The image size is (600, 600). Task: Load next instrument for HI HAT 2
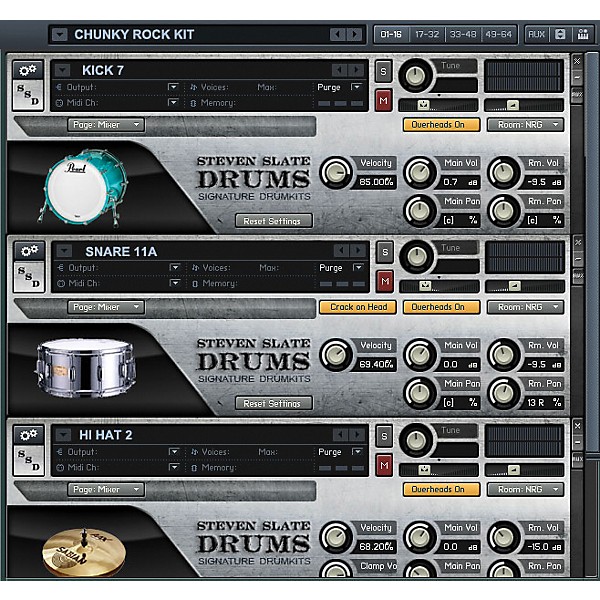pos(357,435)
